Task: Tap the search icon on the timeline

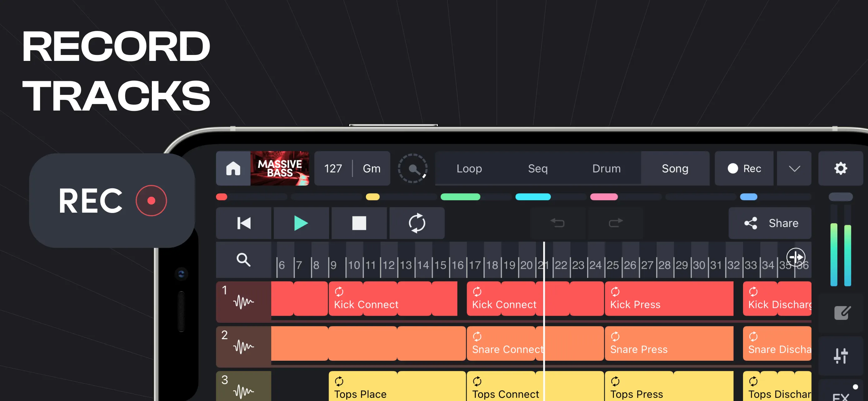Action: (x=244, y=259)
